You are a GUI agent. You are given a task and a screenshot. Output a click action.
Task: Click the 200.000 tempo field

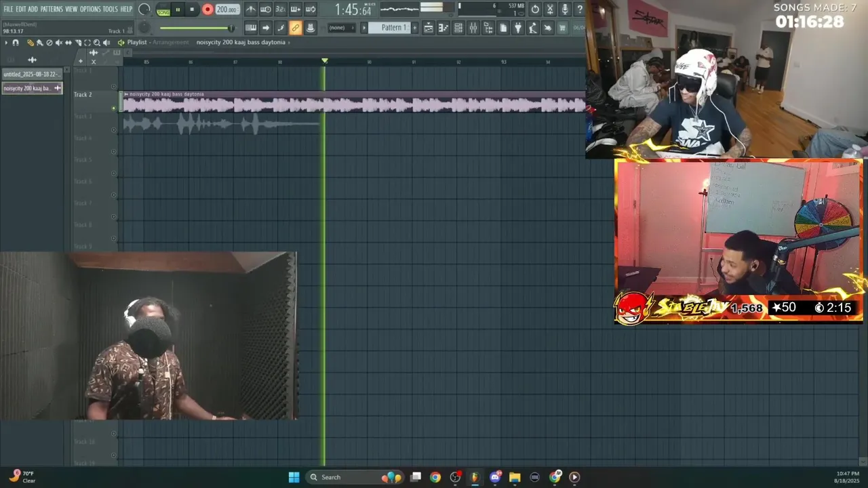tap(226, 9)
